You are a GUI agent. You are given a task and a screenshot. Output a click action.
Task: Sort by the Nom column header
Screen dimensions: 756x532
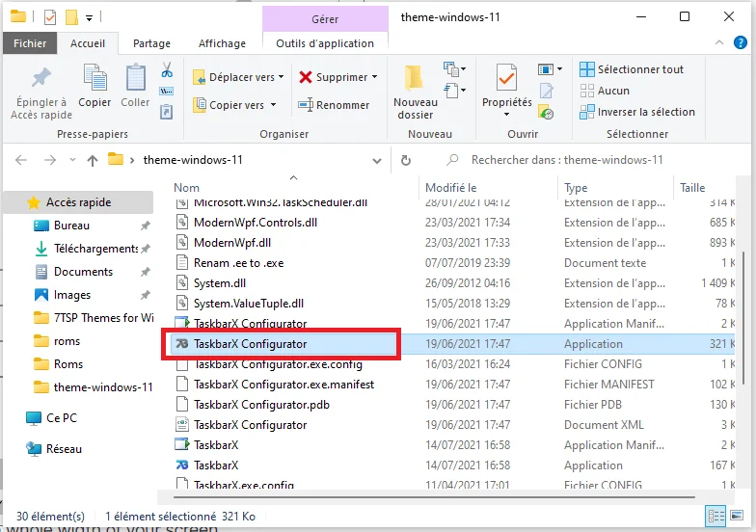pos(187,187)
